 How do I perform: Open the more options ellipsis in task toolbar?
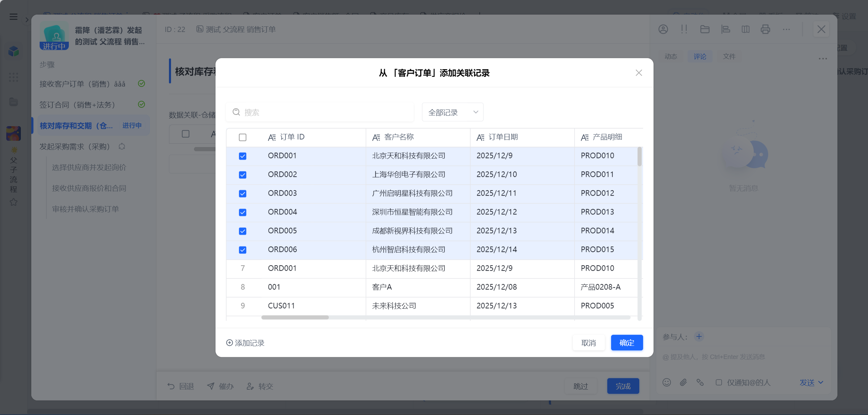click(786, 29)
